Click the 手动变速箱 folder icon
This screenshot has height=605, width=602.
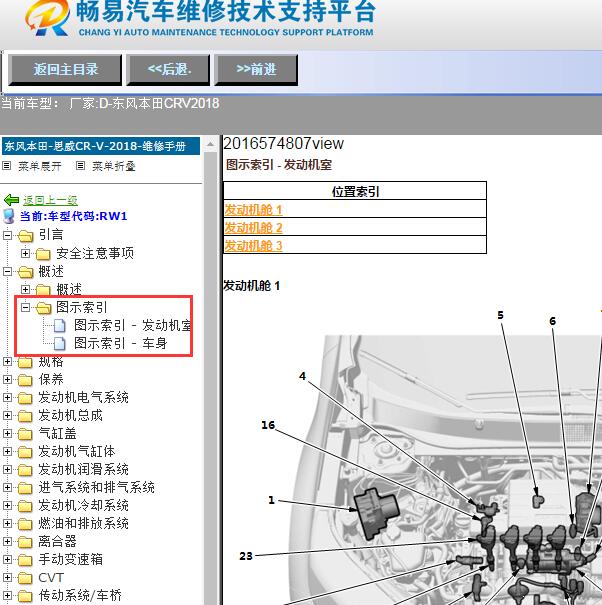25,559
